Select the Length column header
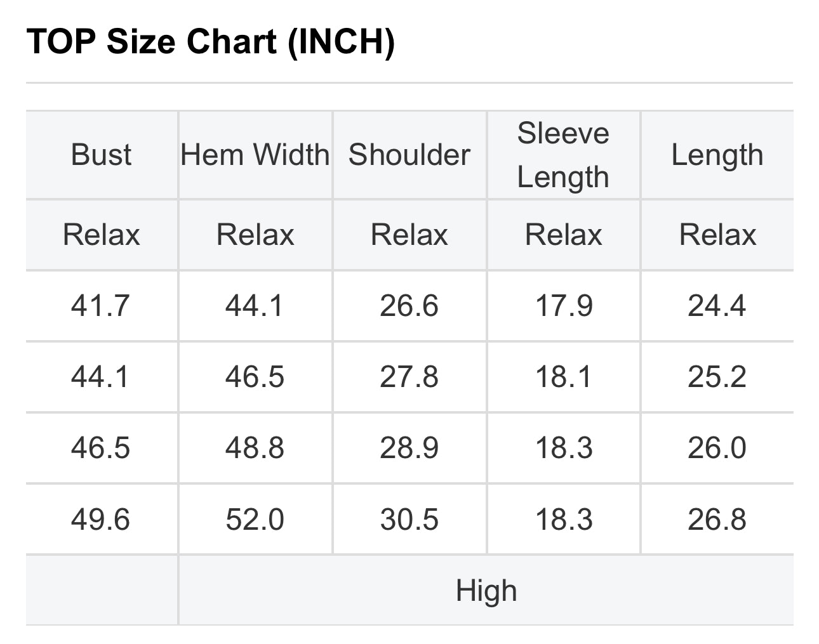The width and height of the screenshot is (819, 644). [x=717, y=155]
